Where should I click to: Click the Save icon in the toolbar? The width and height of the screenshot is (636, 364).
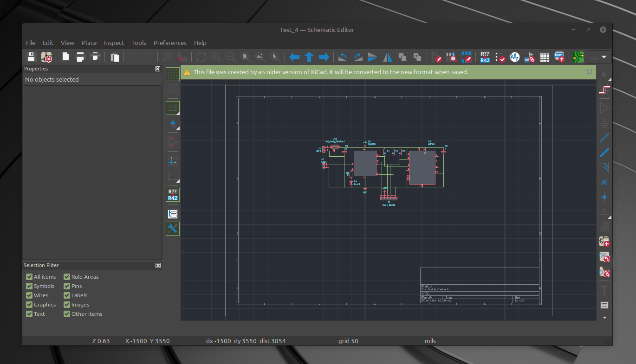31,57
